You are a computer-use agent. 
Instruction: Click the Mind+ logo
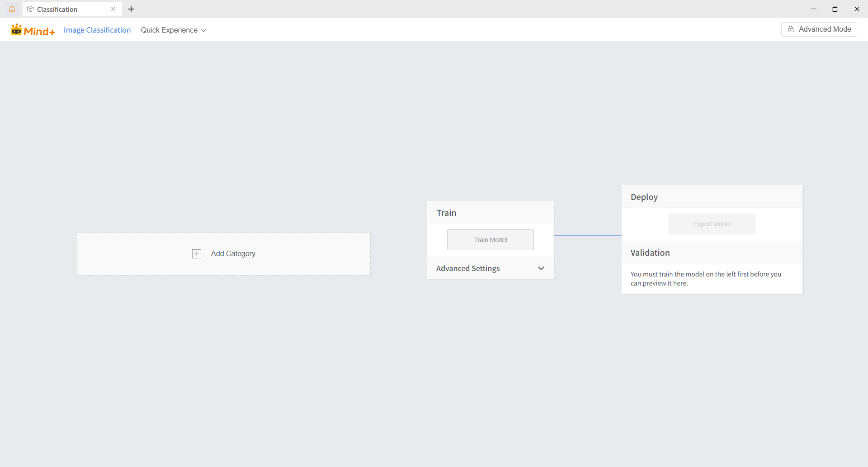click(x=33, y=30)
